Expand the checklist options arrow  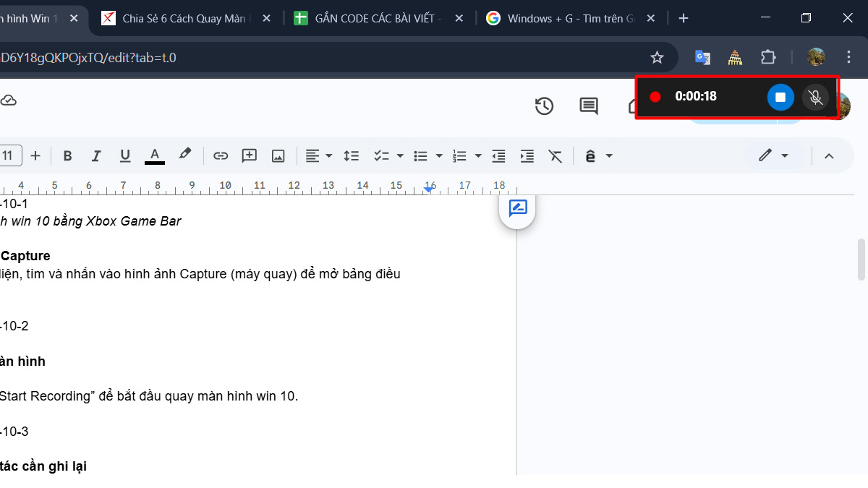399,156
